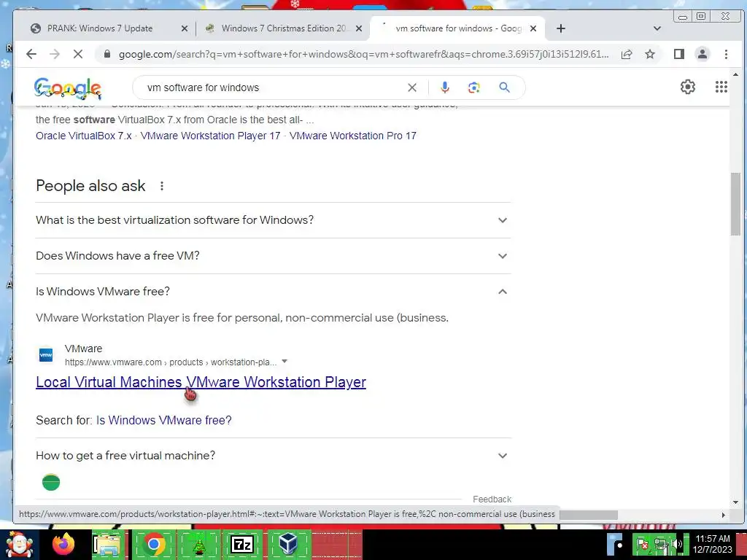Open volume control in system tray
This screenshot has height=560, width=747.
[x=677, y=544]
